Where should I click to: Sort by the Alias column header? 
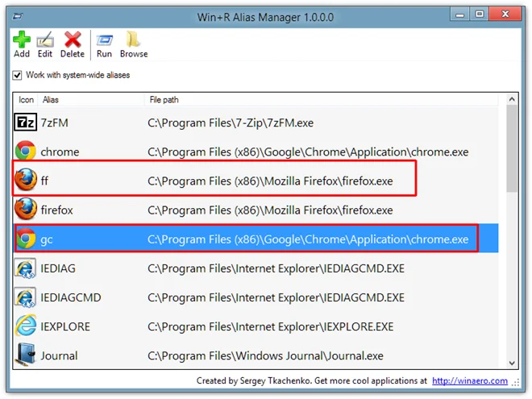(91, 100)
